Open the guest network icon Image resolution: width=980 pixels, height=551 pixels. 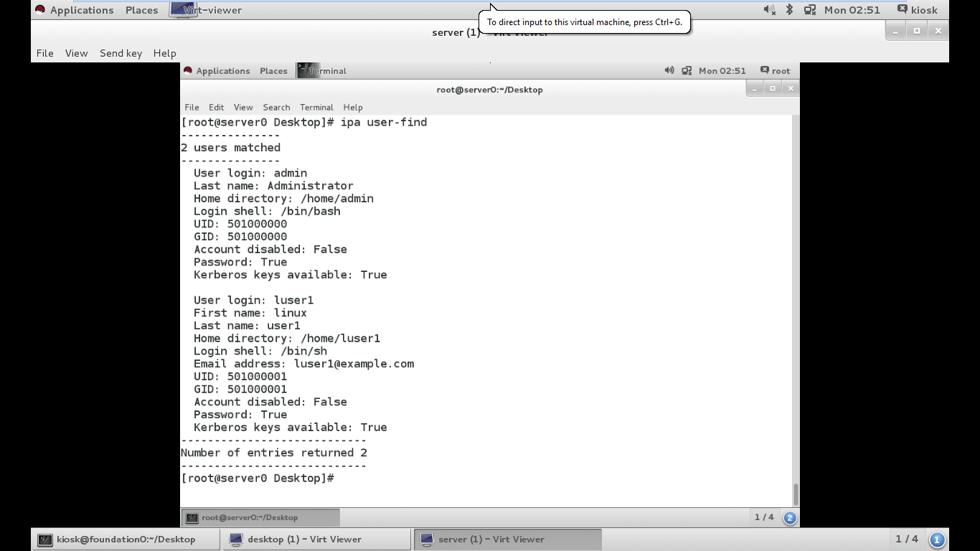coord(687,70)
